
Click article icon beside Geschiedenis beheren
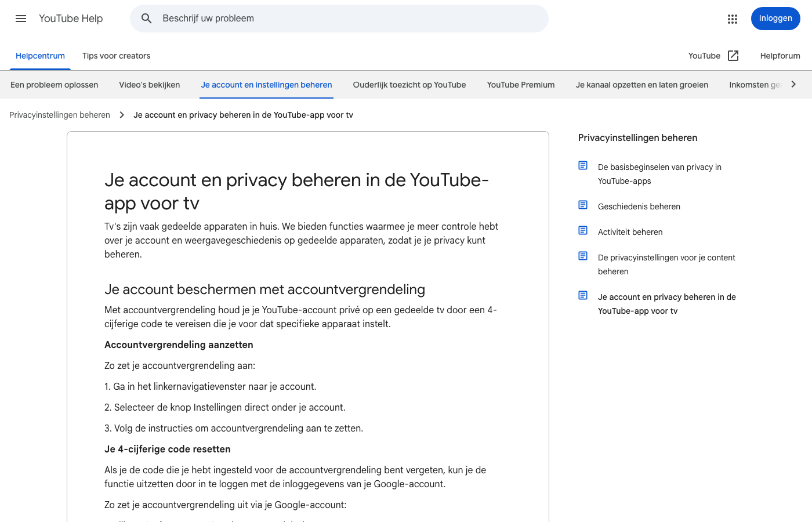click(x=583, y=205)
